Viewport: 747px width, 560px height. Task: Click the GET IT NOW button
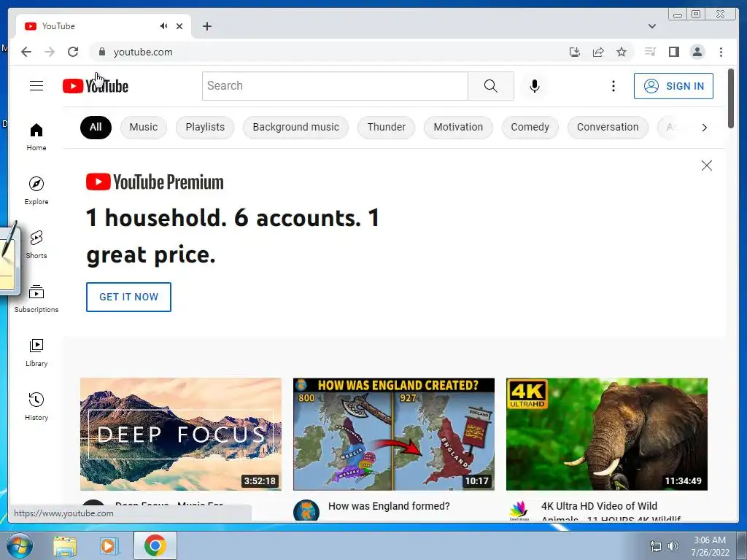[x=128, y=297]
